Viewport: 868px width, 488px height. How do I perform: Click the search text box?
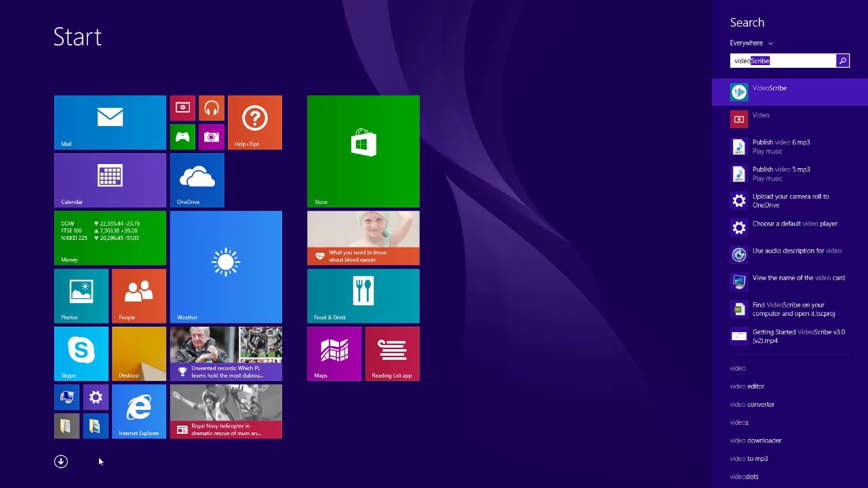pyautogui.click(x=783, y=61)
